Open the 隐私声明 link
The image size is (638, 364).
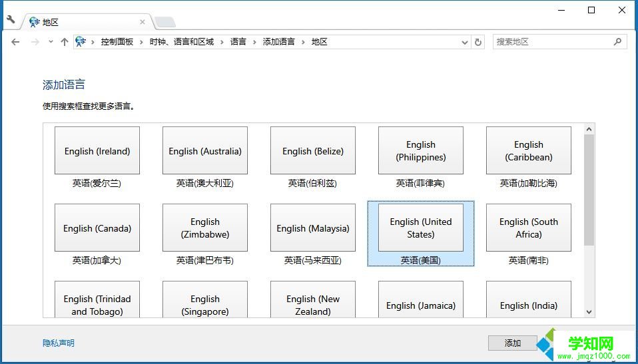(x=59, y=343)
